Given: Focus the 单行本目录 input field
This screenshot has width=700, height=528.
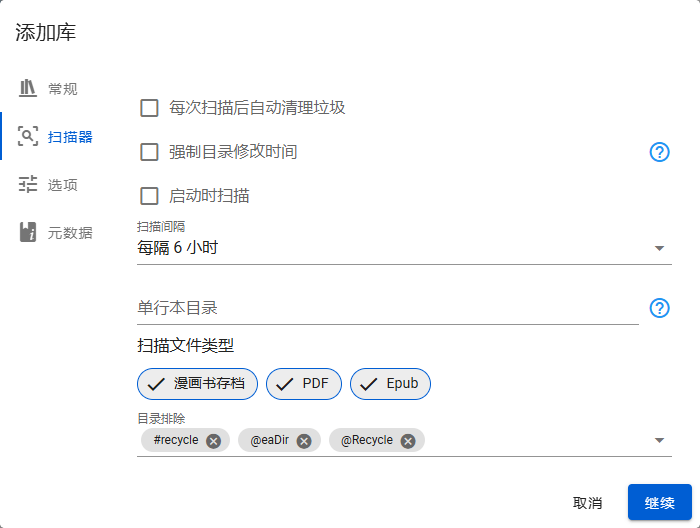Looking at the screenshot, I should (x=387, y=308).
